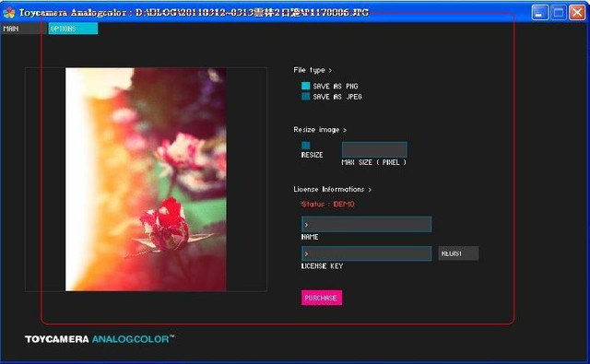This screenshot has height=364, width=590.
Task: Click the 'Status : DEMO' text
Action: 328,205
